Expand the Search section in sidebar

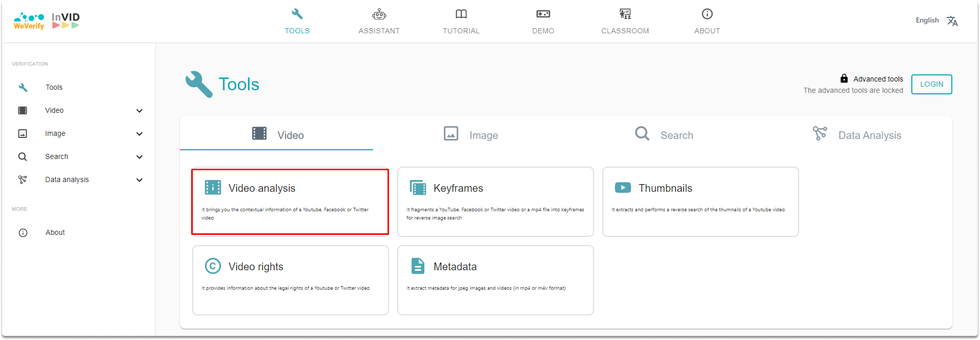(139, 157)
